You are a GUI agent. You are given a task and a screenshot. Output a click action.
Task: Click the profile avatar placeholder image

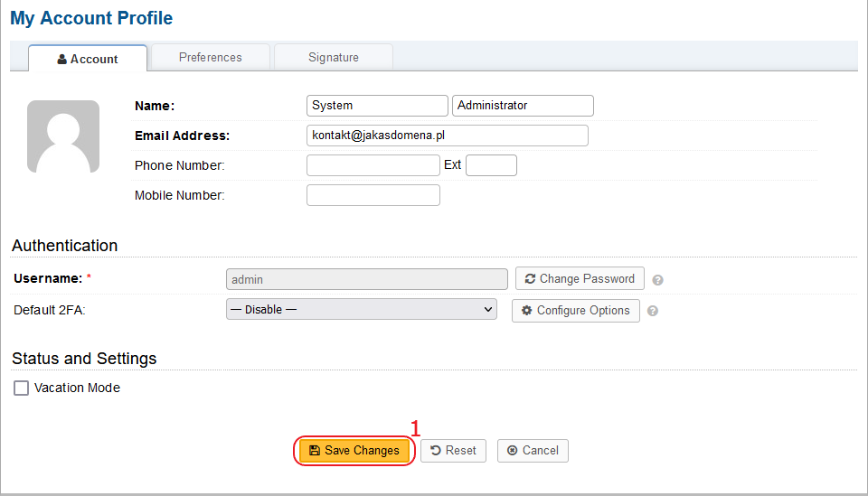pyautogui.click(x=63, y=136)
